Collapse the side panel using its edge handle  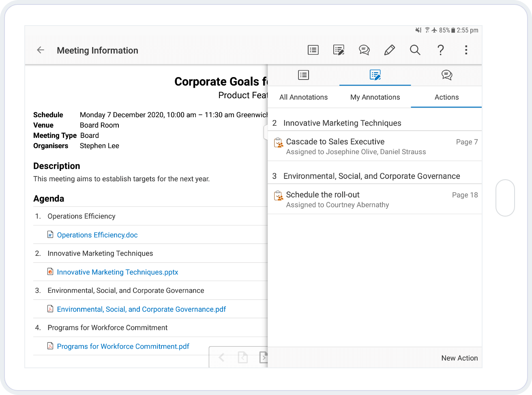[266, 132]
